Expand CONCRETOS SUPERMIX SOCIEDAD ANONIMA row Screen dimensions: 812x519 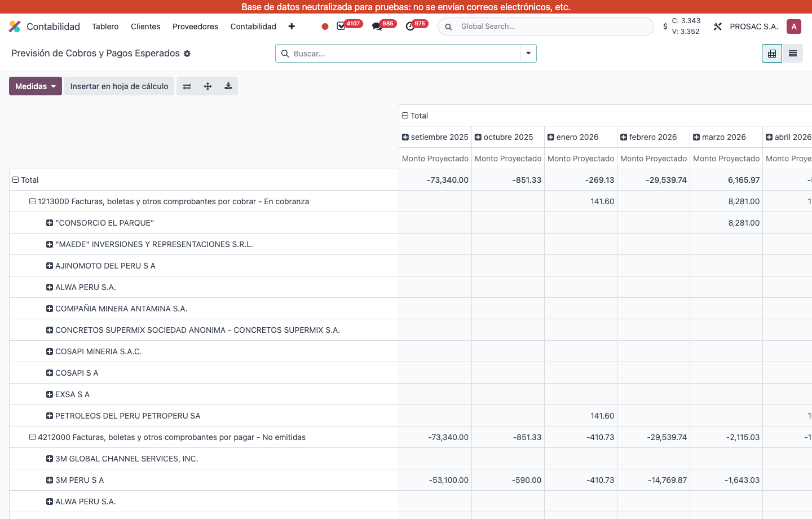click(x=50, y=330)
